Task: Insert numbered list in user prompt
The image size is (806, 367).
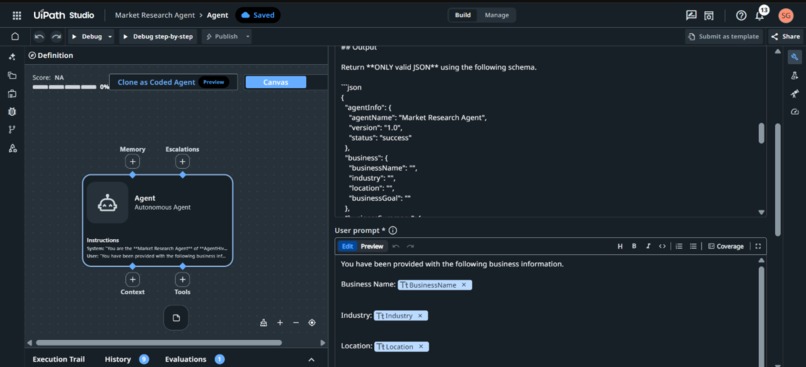Action: point(679,246)
